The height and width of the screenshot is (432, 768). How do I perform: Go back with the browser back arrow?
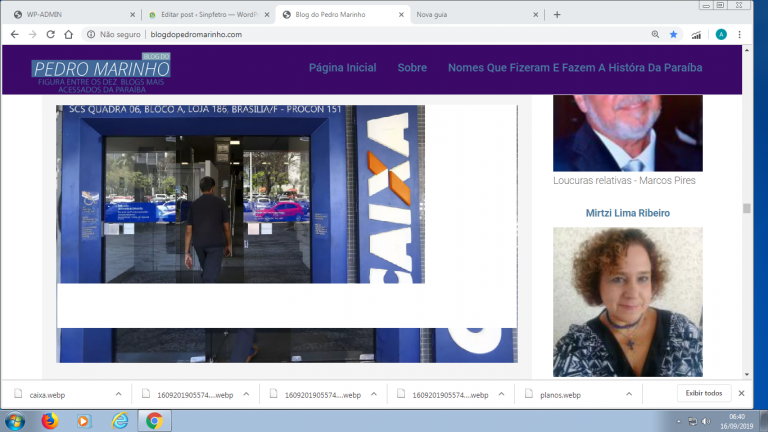(15, 34)
